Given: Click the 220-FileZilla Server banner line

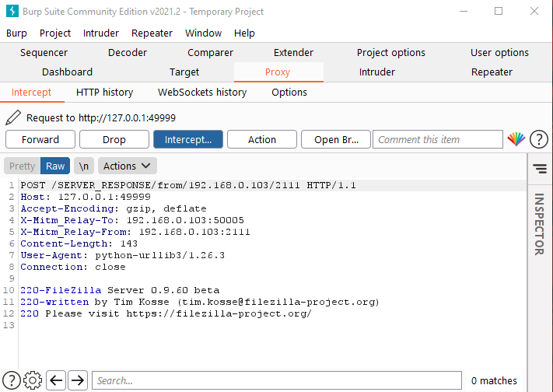Looking at the screenshot, I should click(120, 290).
